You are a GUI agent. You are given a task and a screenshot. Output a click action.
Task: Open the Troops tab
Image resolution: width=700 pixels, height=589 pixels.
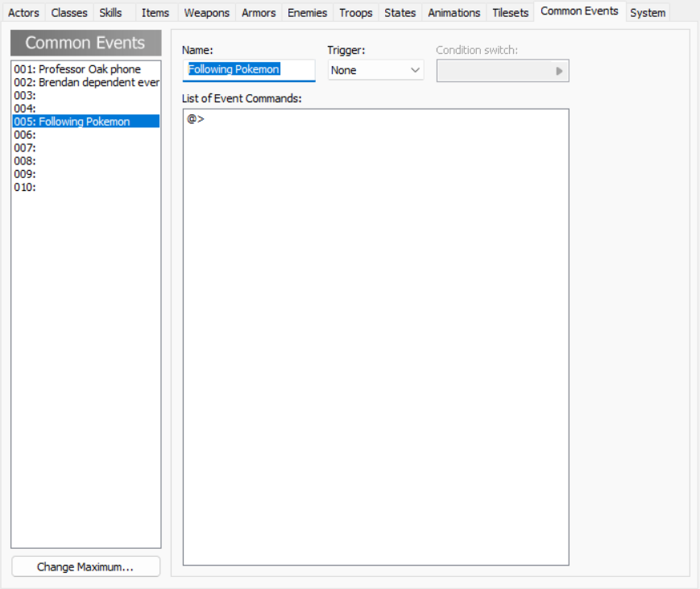[355, 13]
